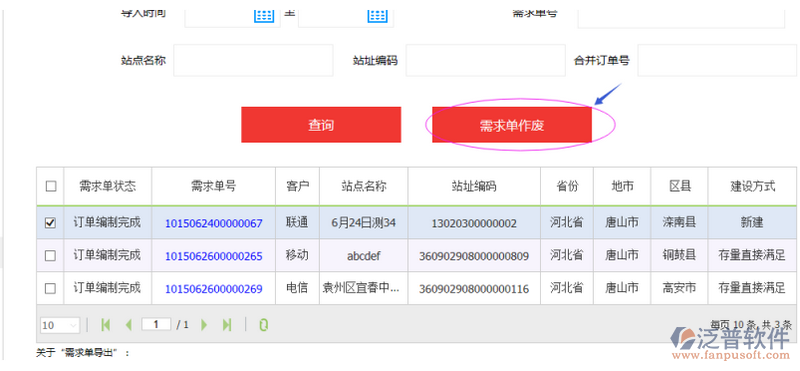
Task: Check the row for order 1015062600000269
Action: [x=51, y=289]
